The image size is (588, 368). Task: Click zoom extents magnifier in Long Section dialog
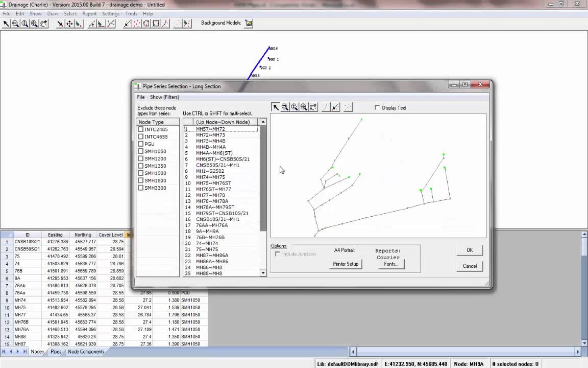304,107
